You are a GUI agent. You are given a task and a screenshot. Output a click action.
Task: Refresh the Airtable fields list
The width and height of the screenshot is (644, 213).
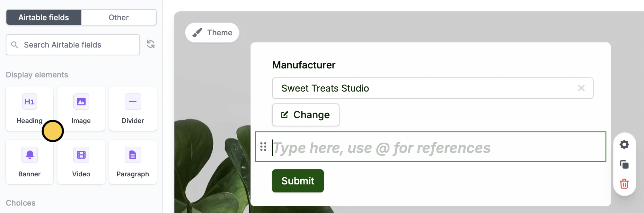coord(150,45)
